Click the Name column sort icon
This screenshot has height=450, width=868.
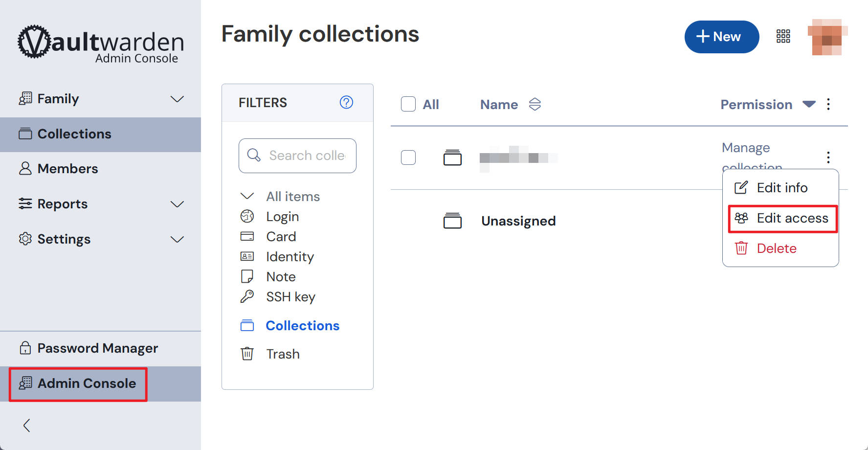[535, 104]
